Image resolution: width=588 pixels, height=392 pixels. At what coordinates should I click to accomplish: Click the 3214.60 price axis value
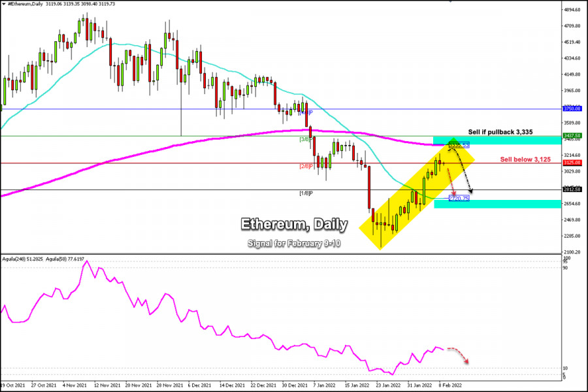572,155
